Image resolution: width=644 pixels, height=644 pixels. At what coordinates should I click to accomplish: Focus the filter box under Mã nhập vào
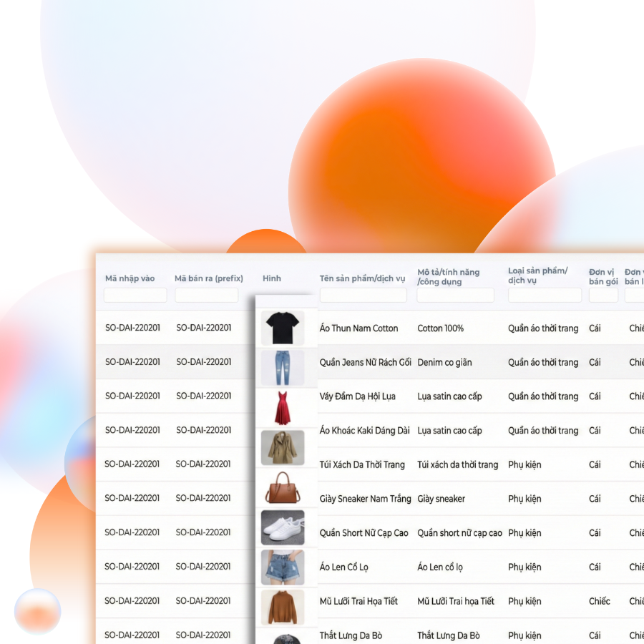135,296
